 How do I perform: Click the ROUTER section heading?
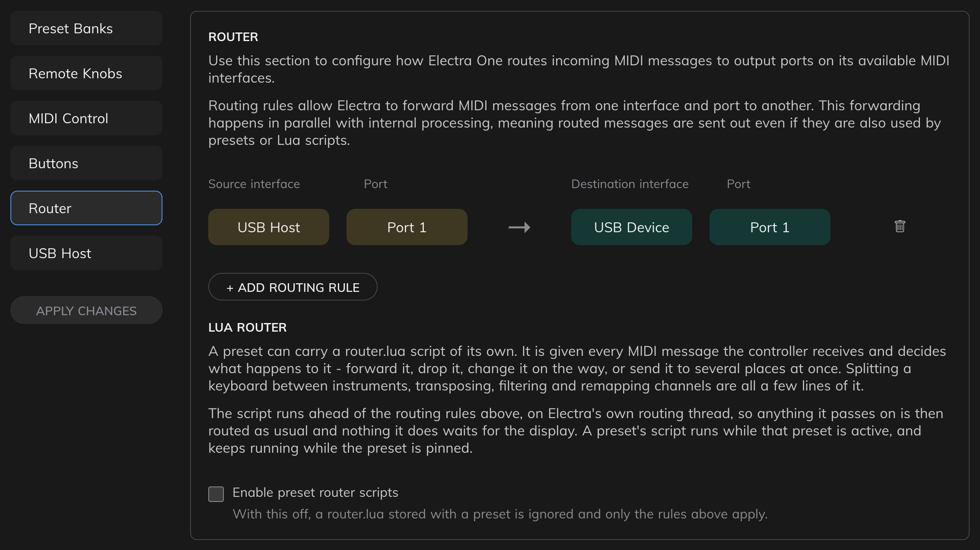pos(233,37)
